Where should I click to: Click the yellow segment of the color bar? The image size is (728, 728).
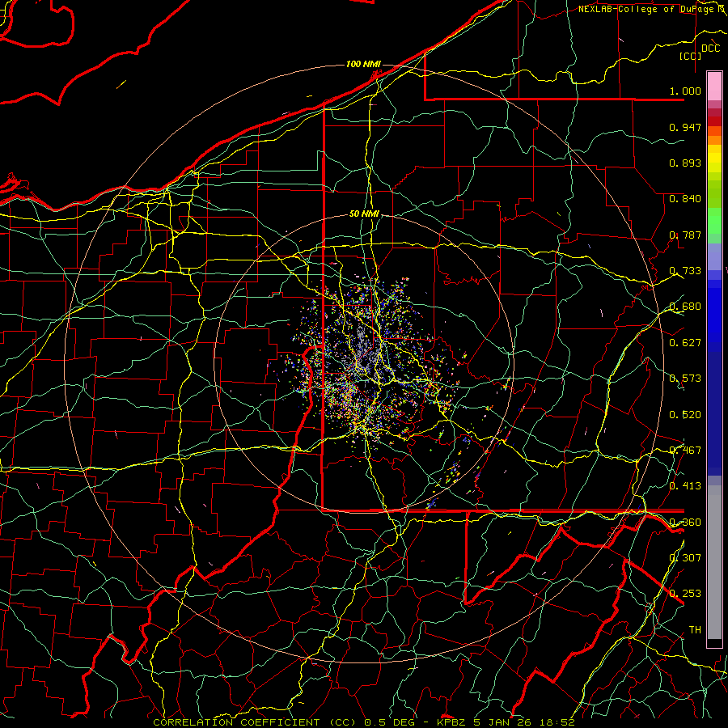714,159
